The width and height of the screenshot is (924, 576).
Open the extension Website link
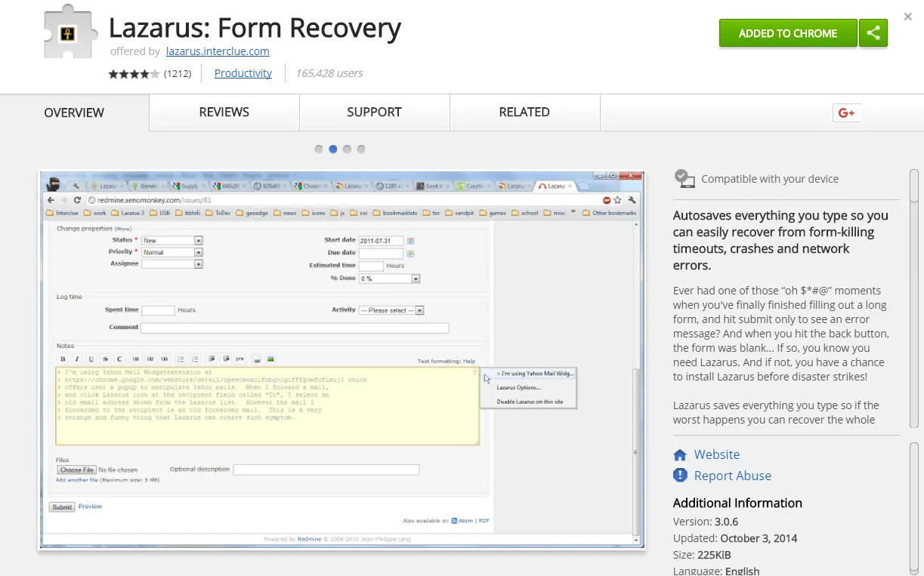(717, 454)
